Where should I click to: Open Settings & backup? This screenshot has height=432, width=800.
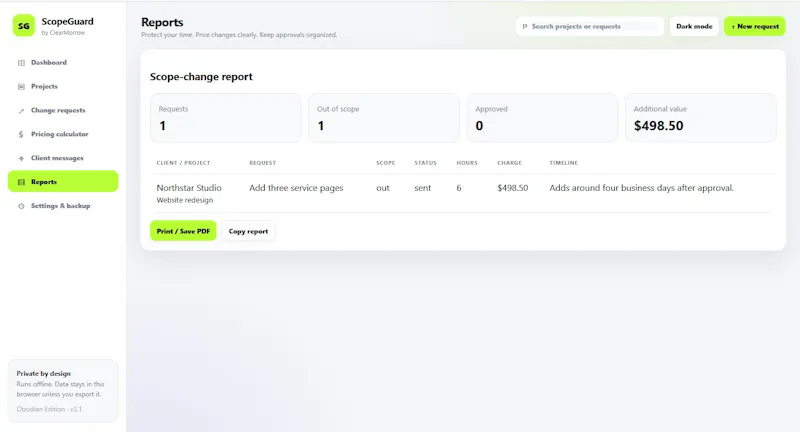point(63,206)
